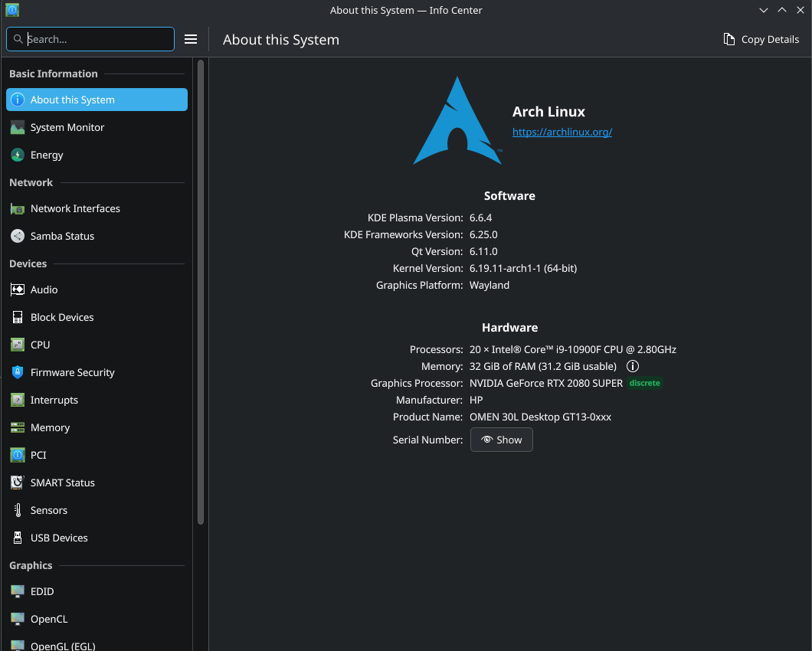Image resolution: width=812 pixels, height=651 pixels.
Task: Click the NVIDIA GeForce RTX 2080 SUPER text
Action: point(546,383)
